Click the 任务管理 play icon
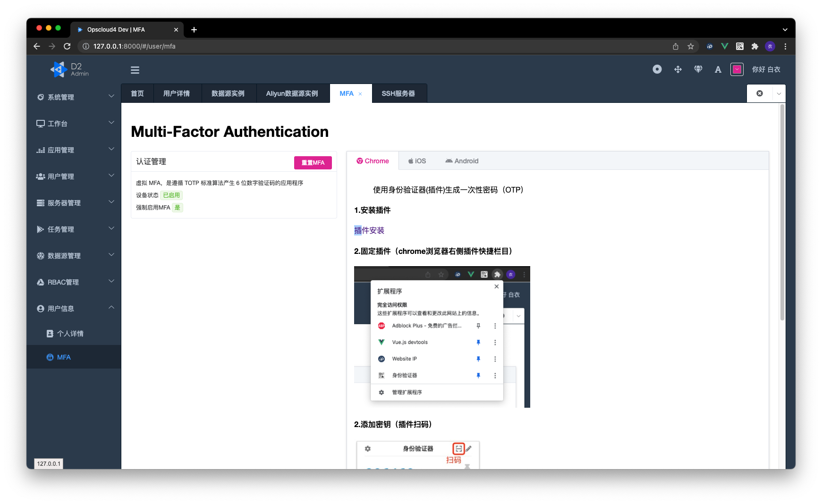Screen dimensions: 822x504 coord(41,229)
